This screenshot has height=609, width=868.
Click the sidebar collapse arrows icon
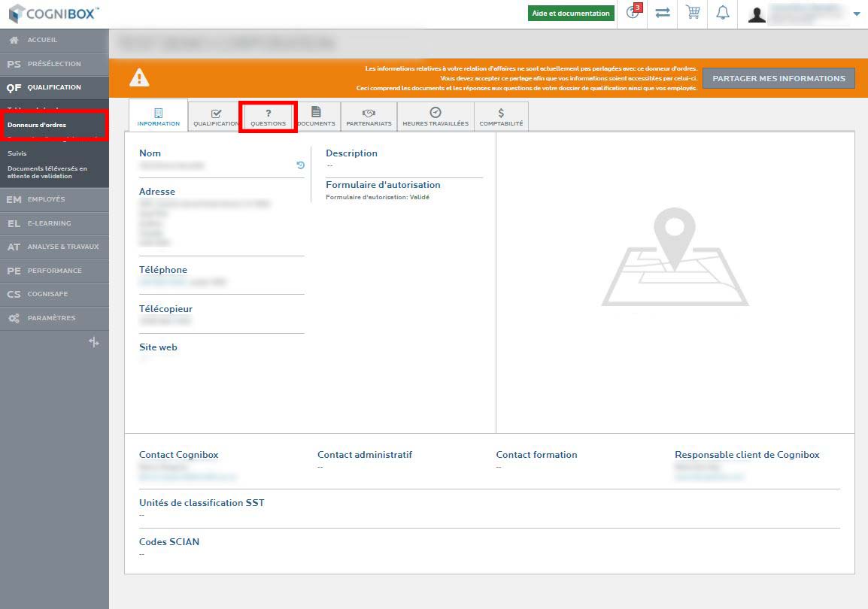tap(94, 342)
